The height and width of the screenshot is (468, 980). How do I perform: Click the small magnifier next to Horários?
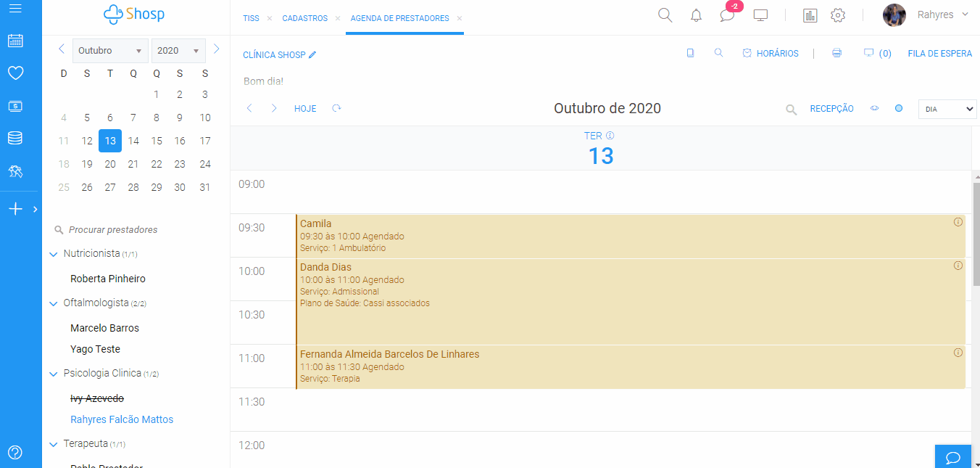tap(718, 53)
